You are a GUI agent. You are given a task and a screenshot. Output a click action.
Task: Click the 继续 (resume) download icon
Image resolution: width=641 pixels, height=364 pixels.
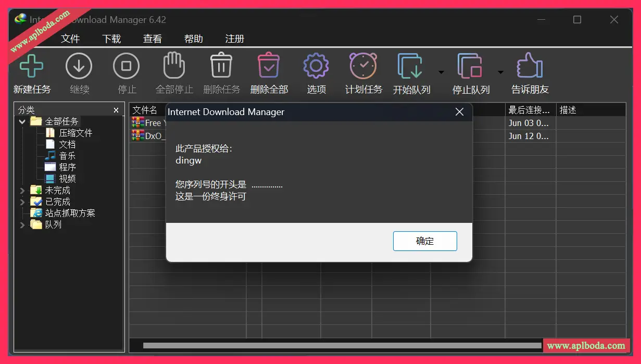[79, 66]
